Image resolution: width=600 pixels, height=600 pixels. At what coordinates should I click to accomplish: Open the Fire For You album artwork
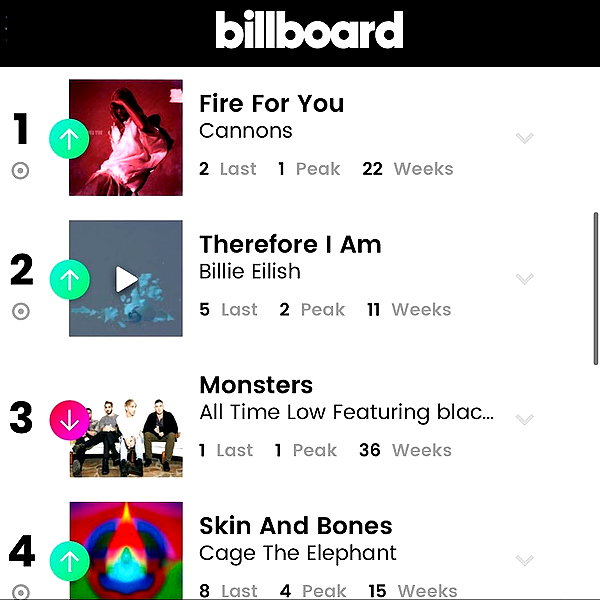[x=126, y=138]
